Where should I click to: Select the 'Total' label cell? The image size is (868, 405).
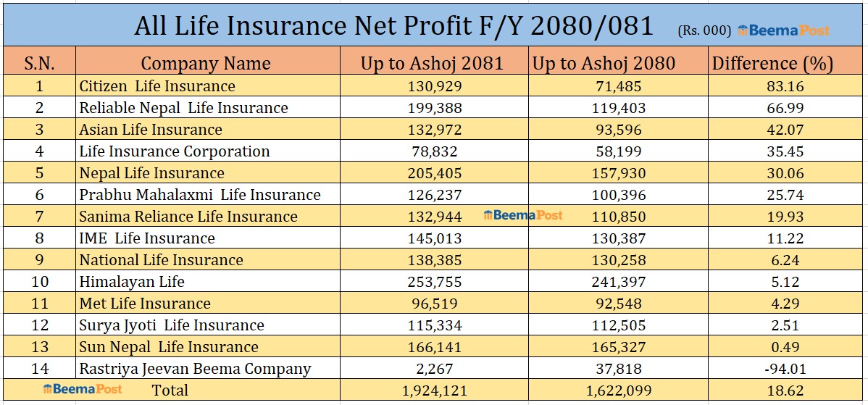tap(170, 391)
